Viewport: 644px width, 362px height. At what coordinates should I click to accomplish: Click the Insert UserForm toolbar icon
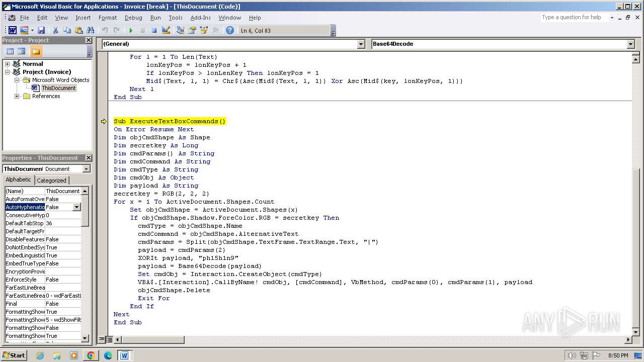pyautogui.click(x=24, y=31)
